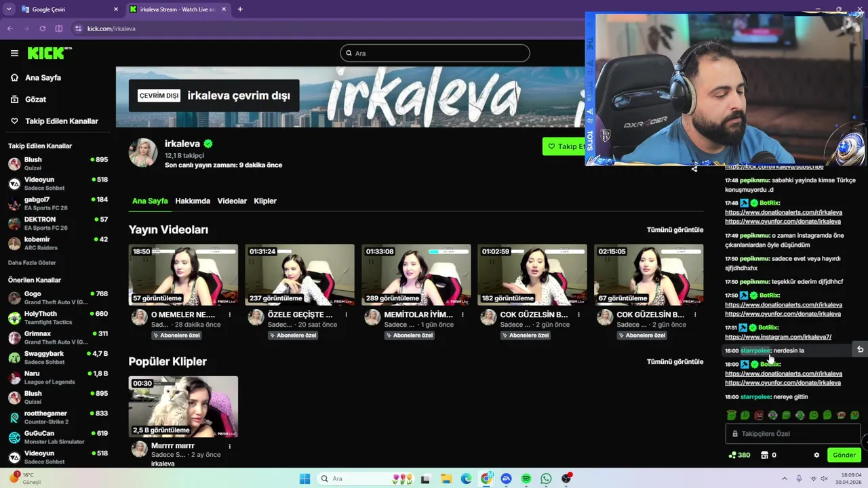Open OBS Studio from the taskbar
The image size is (868, 488).
(566, 479)
